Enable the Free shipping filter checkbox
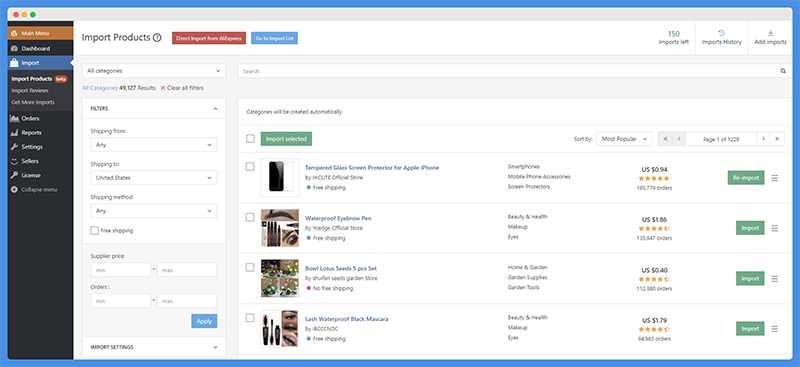The width and height of the screenshot is (800, 367). tap(94, 231)
